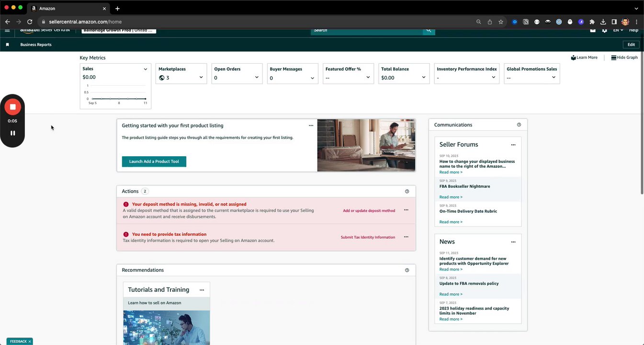Open Seller Central settings gear
Viewport: 644px width, 345px height.
(x=605, y=30)
